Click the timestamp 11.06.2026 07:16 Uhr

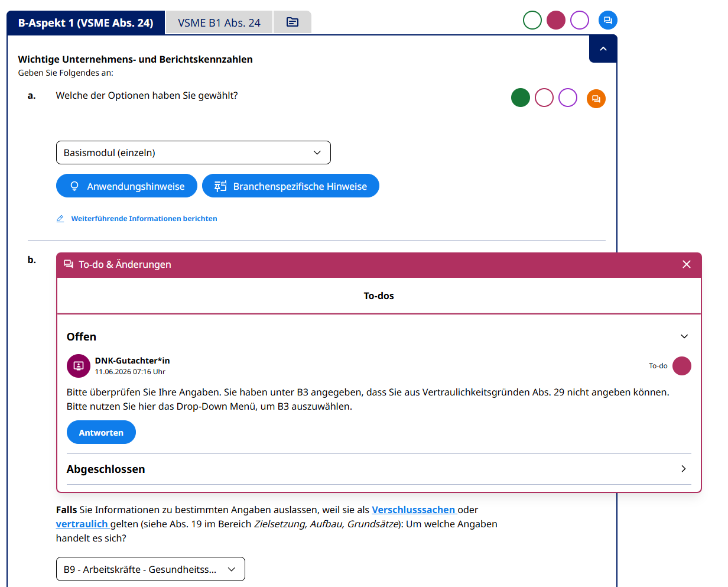coord(130,372)
